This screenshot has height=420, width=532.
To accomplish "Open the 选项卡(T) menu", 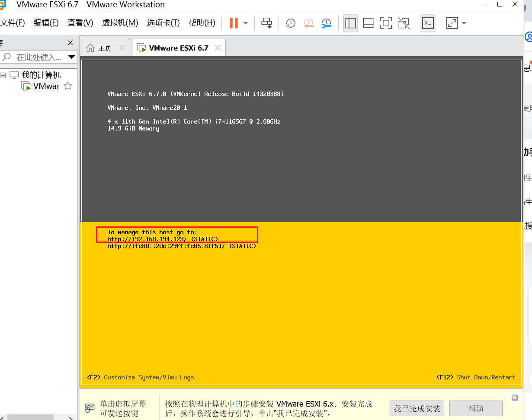I will coord(163,23).
